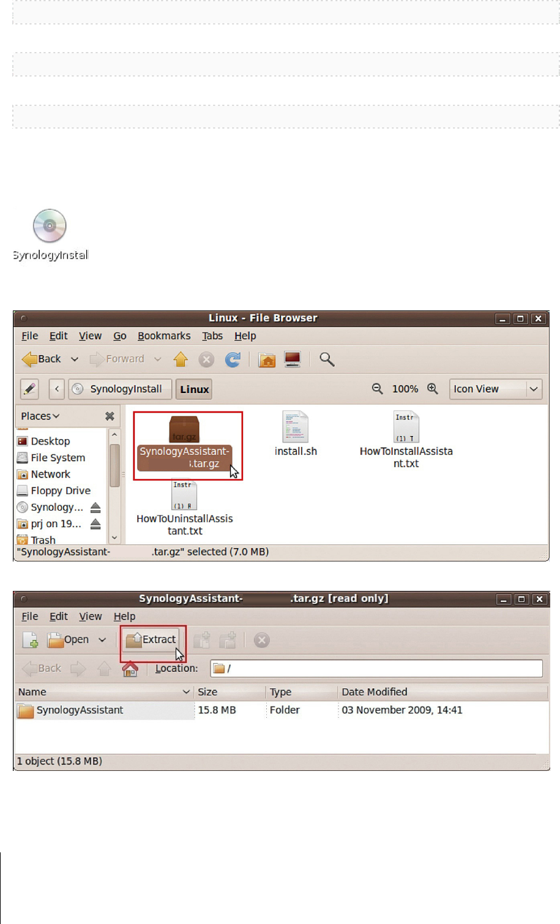Open Search magnifier in File Browser toolbar
The image size is (560, 924).
[x=327, y=359]
